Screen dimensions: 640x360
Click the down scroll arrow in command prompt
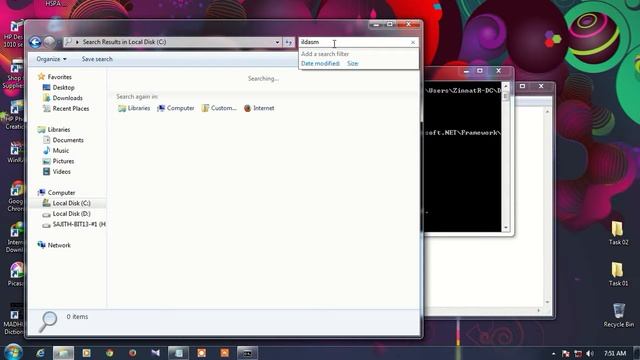pos(506,227)
